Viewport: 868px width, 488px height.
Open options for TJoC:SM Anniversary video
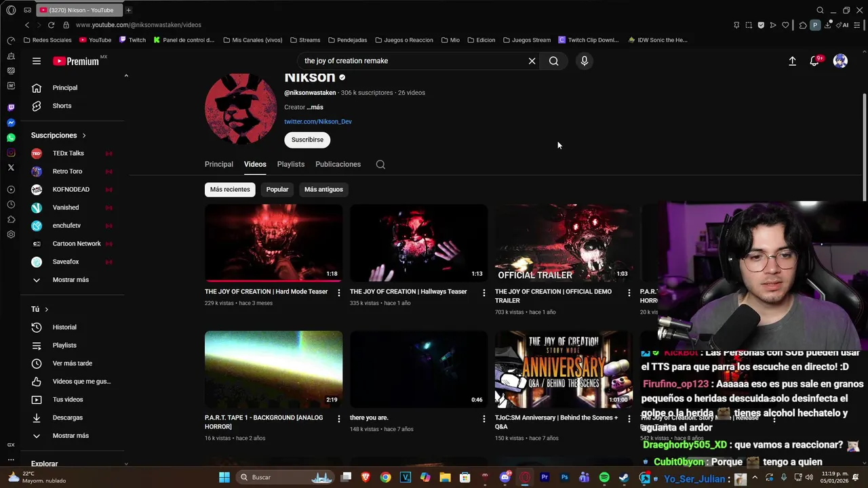click(x=629, y=419)
